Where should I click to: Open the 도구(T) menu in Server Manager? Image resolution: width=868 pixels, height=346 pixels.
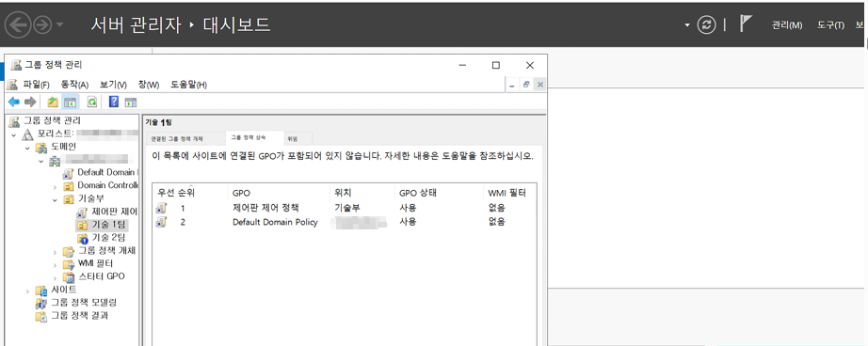click(x=830, y=25)
